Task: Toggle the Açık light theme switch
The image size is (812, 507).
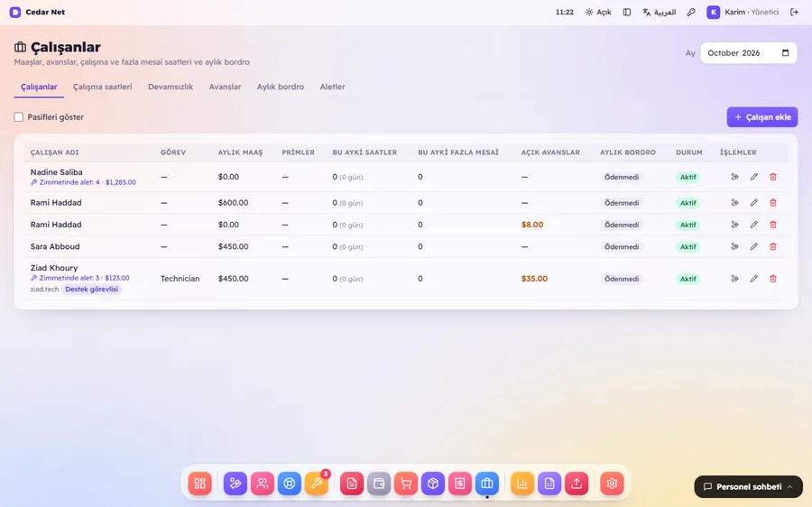Action: (598, 12)
